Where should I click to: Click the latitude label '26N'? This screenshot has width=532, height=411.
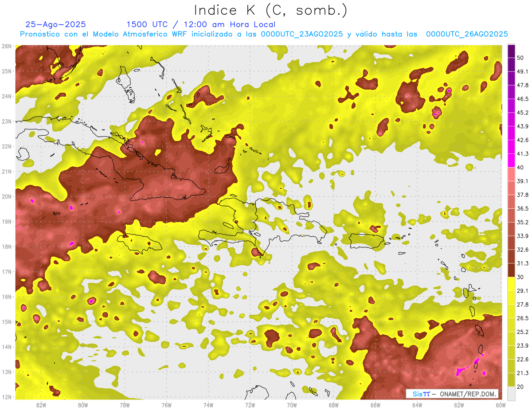pyautogui.click(x=7, y=46)
